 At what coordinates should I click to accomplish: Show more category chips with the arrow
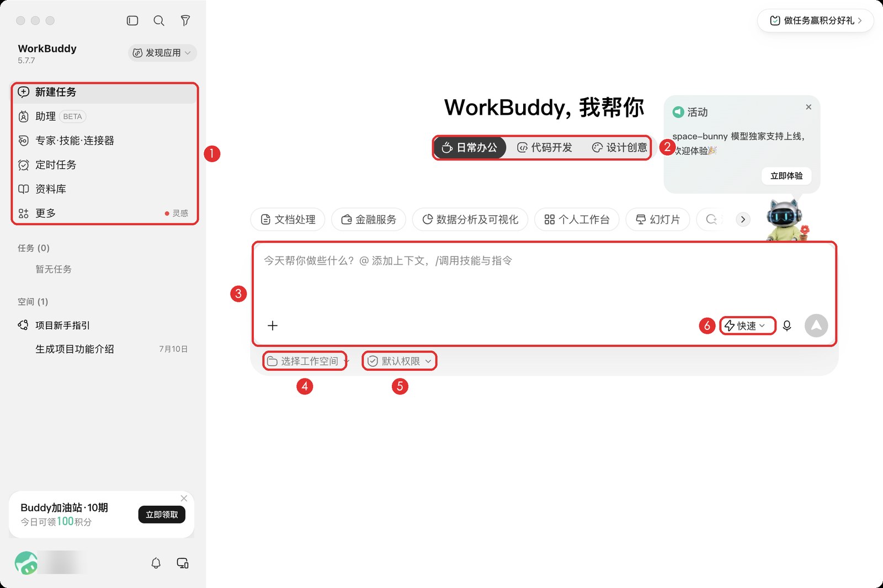(743, 220)
